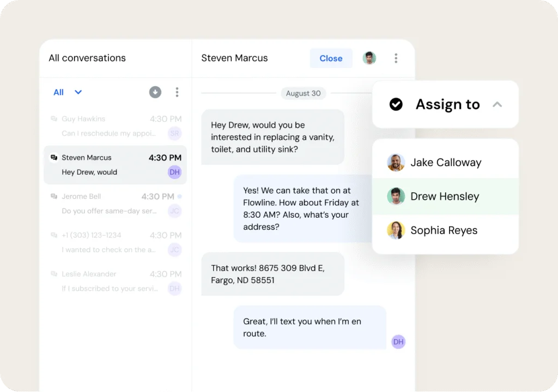Viewport: 558px width, 392px height.
Task: Open the +1 (303) 123-1234 conversation
Action: [109, 242]
